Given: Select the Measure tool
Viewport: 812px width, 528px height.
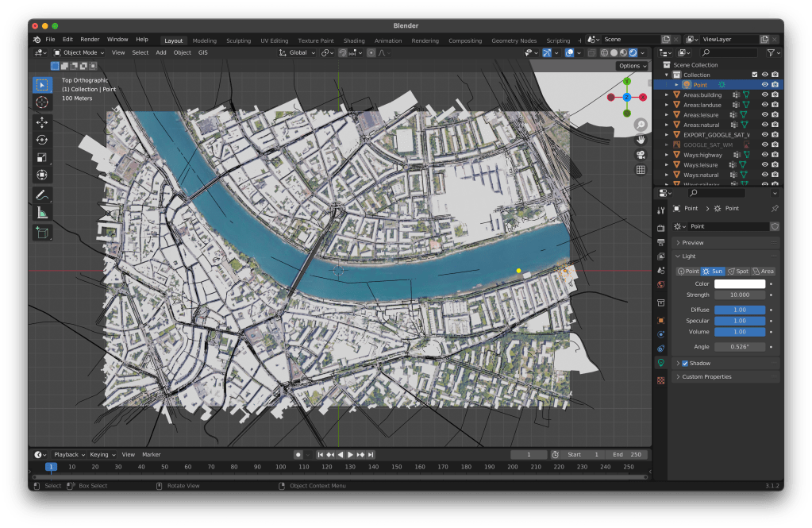Looking at the screenshot, I should tap(42, 212).
